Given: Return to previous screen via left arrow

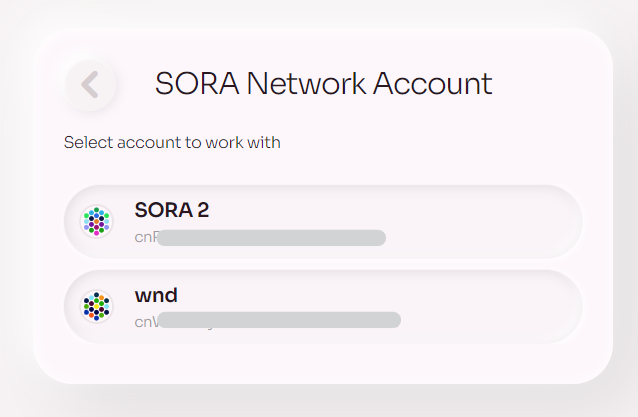Looking at the screenshot, I should pos(90,85).
